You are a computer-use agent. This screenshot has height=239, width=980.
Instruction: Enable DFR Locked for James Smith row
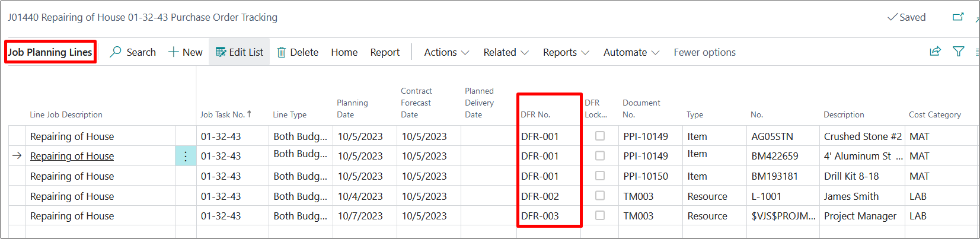click(600, 196)
